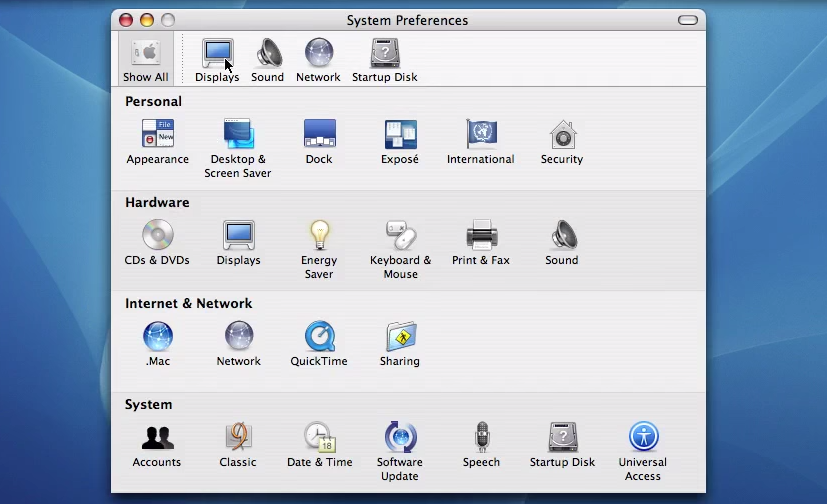Open Universal Access settings
827x504 pixels.
point(643,438)
